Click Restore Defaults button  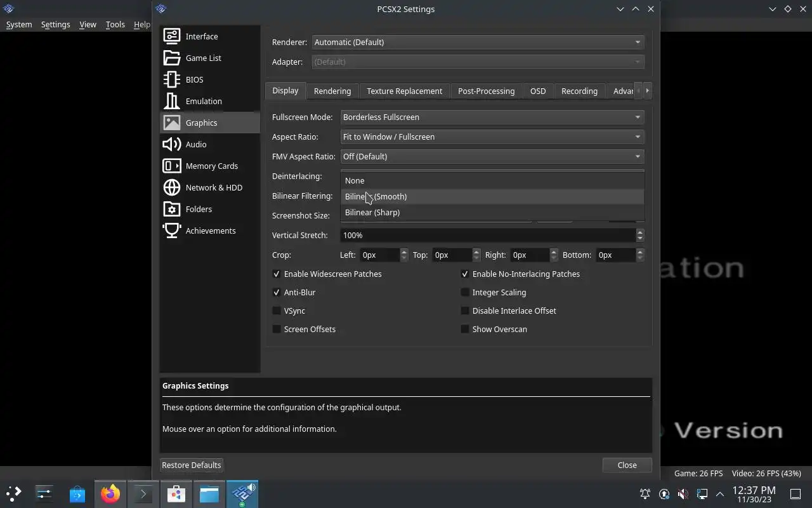tap(192, 465)
